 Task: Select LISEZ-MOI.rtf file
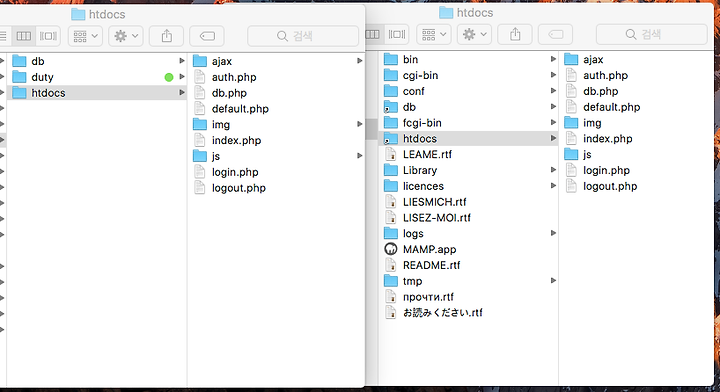pos(468,218)
